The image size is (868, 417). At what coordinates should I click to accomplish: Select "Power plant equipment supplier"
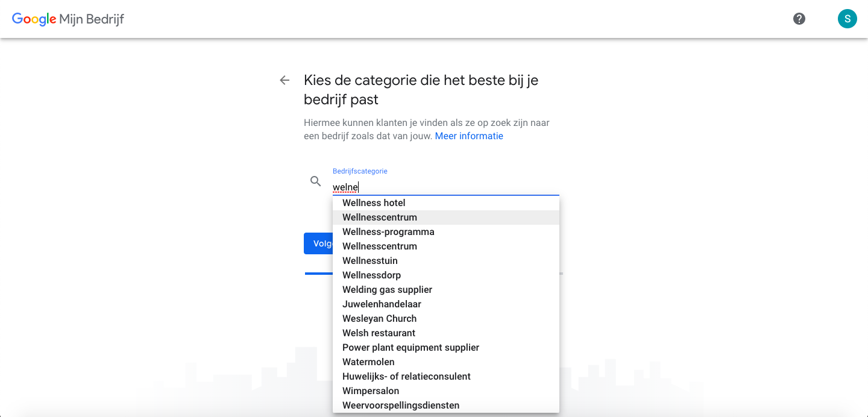410,347
